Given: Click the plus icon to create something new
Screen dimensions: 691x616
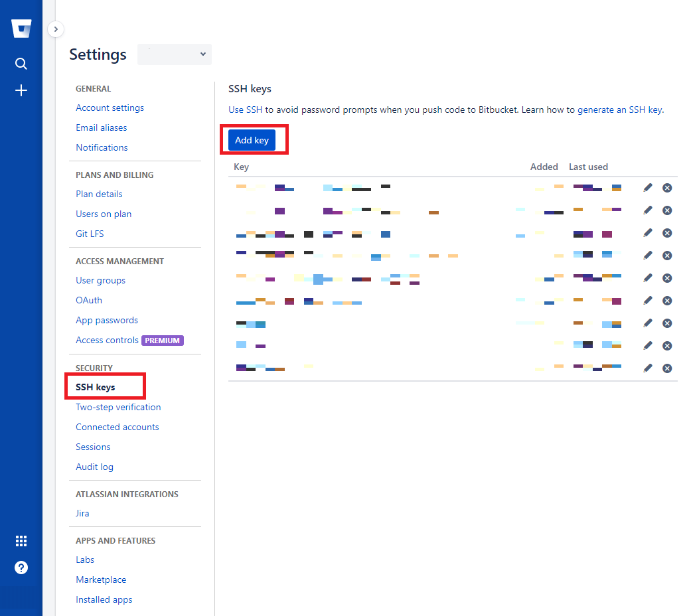Looking at the screenshot, I should (x=21, y=90).
